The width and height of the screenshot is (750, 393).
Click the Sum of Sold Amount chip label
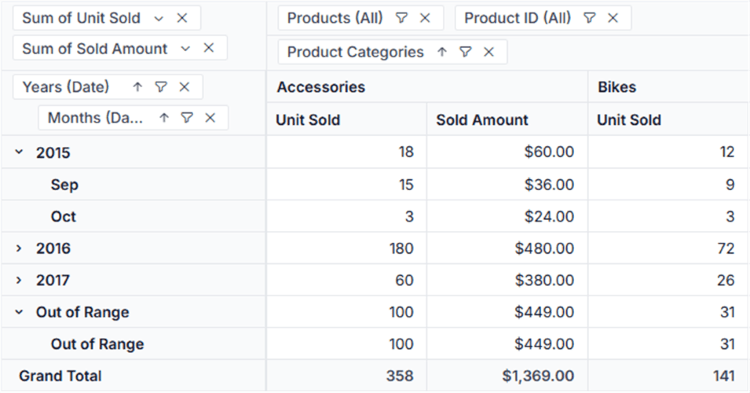tap(95, 48)
